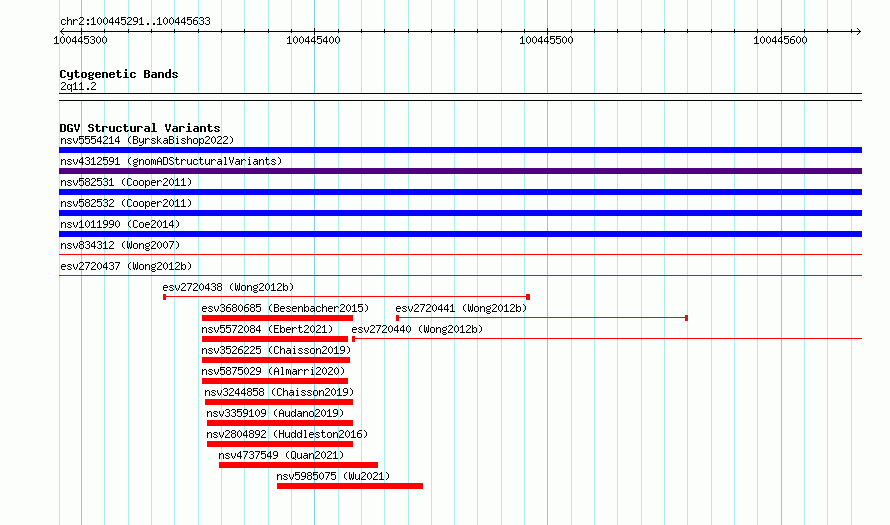Image resolution: width=890 pixels, height=525 pixels.
Task: Select the red nsv5572084 variant bar
Action: pyautogui.click(x=275, y=339)
